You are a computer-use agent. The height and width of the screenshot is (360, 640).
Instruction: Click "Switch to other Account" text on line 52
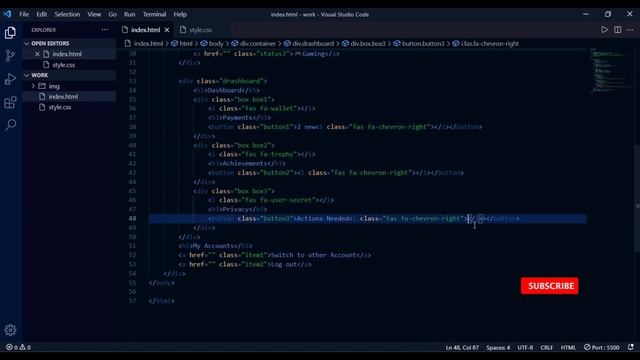pos(313,255)
